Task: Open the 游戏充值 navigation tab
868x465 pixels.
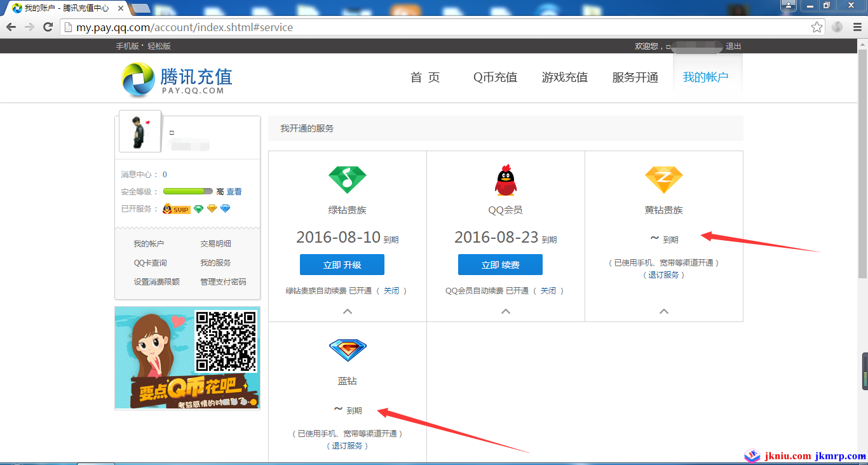Action: point(564,77)
